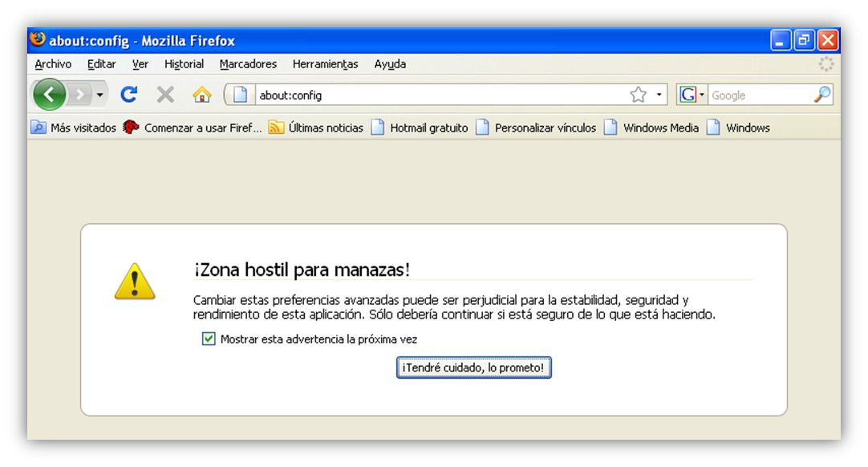Open the recent pages history dropdown

coord(99,95)
